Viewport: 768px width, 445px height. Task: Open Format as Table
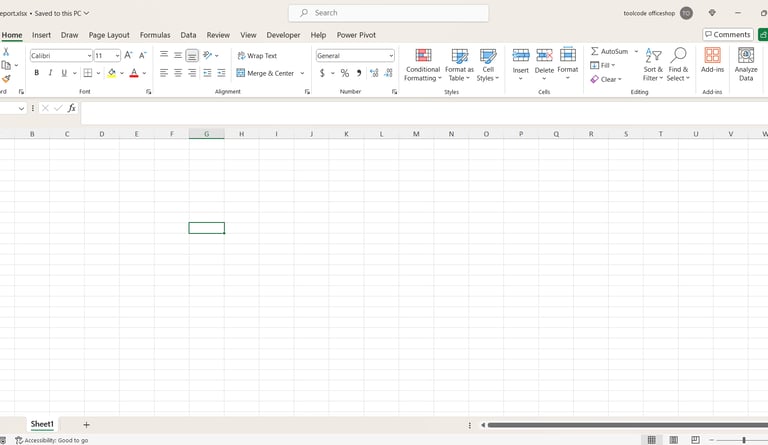459,65
